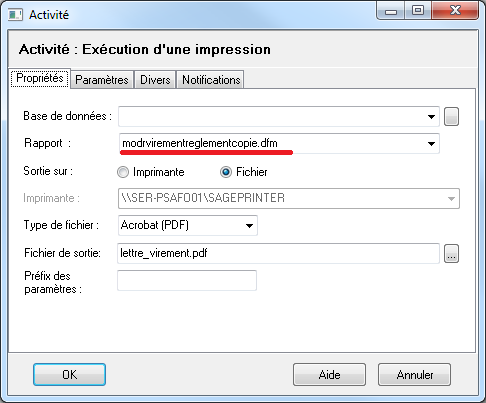Click the small button beside Base de données
486x403 pixels.
(451, 117)
